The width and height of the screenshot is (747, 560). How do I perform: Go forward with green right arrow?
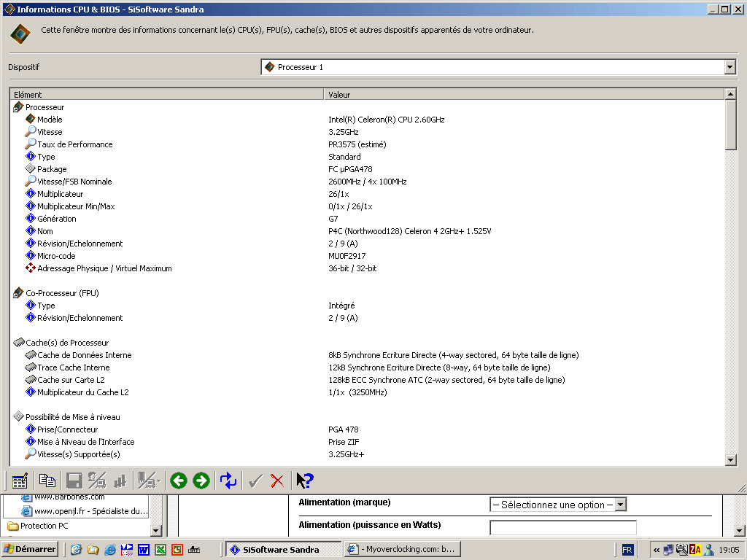point(201,481)
